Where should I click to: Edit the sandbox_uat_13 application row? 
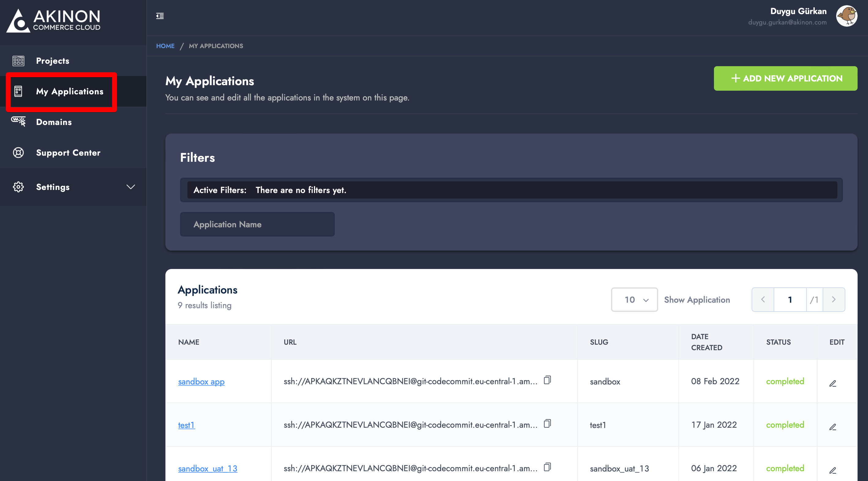[x=832, y=471]
